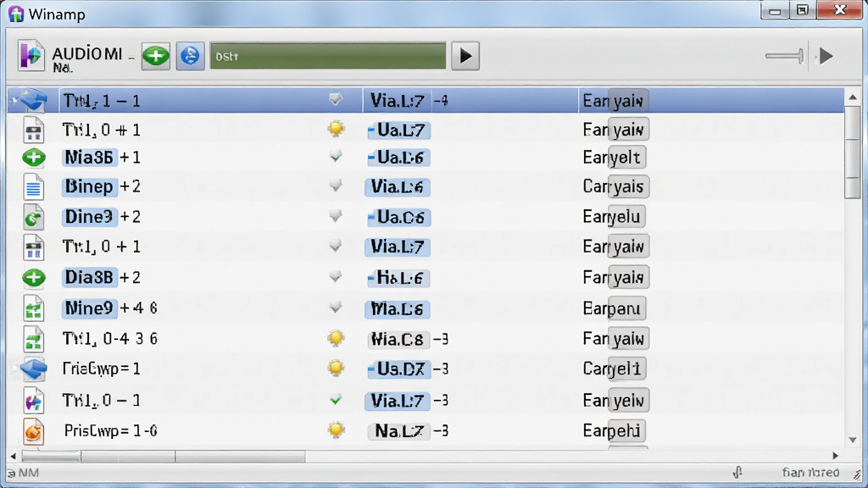
Task: Click the Na.L7 tag in PrisCwp row
Action: [398, 431]
